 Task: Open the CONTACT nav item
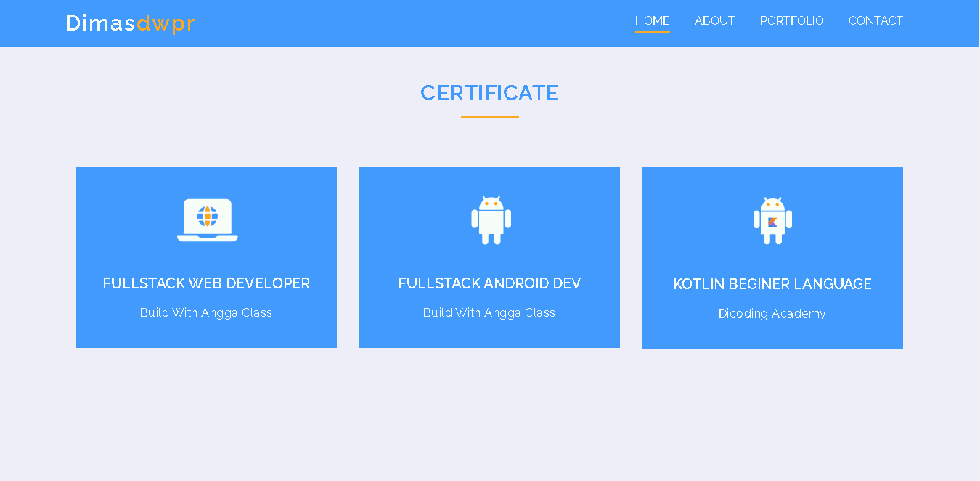[875, 21]
